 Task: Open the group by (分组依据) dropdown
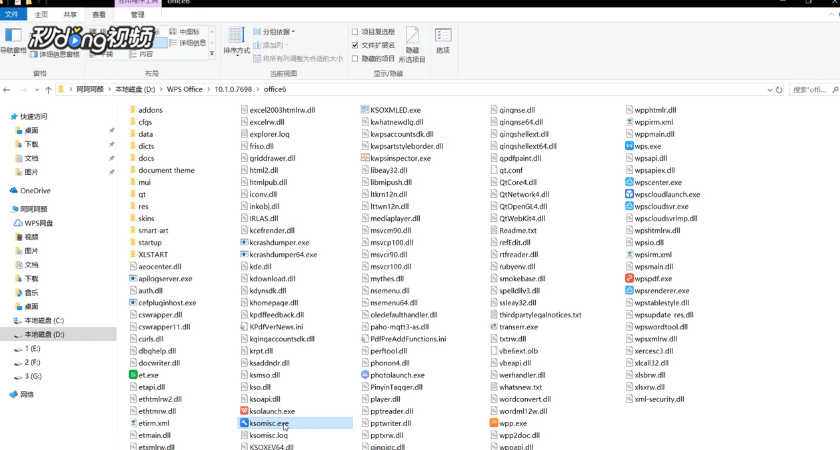[274, 32]
